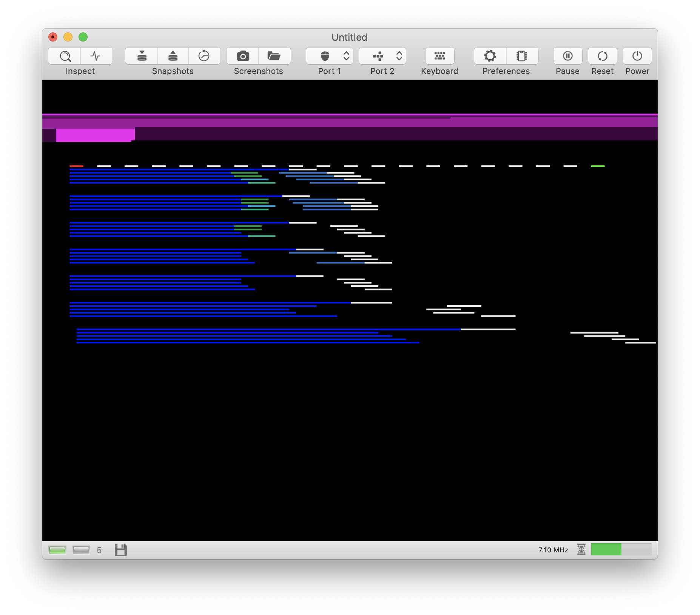Screen dimensions: 700x615
Task: Open the snapshot browser clock icon
Action: click(x=204, y=56)
